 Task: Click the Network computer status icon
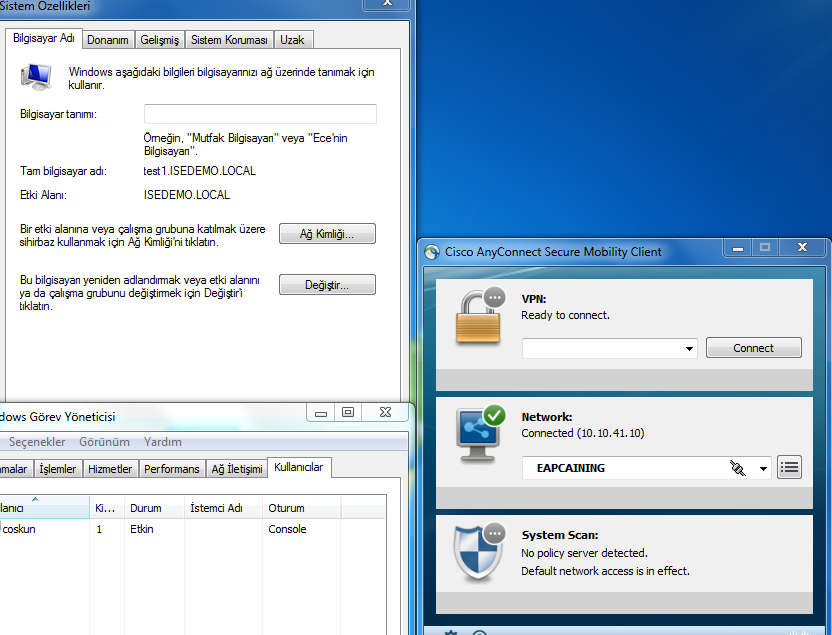[x=480, y=434]
